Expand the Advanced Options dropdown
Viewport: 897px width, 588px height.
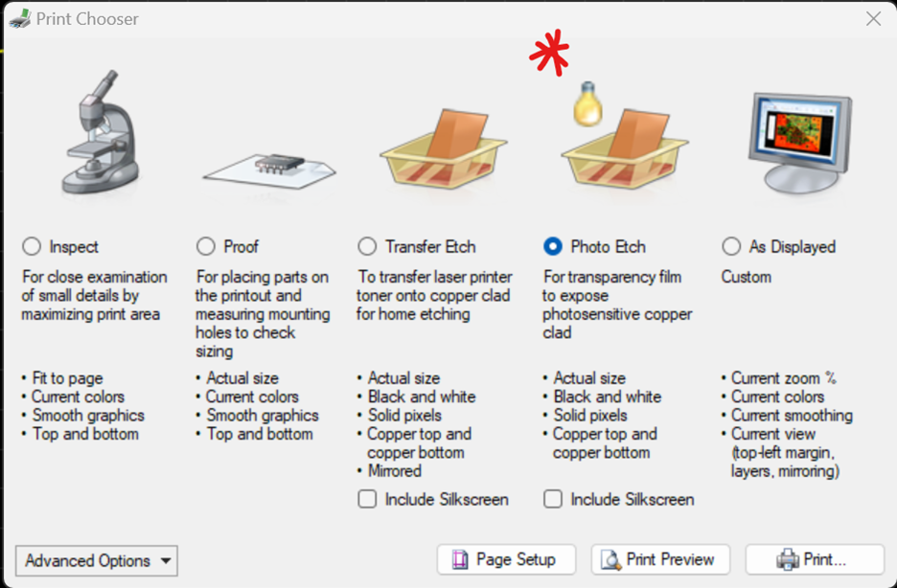97,560
